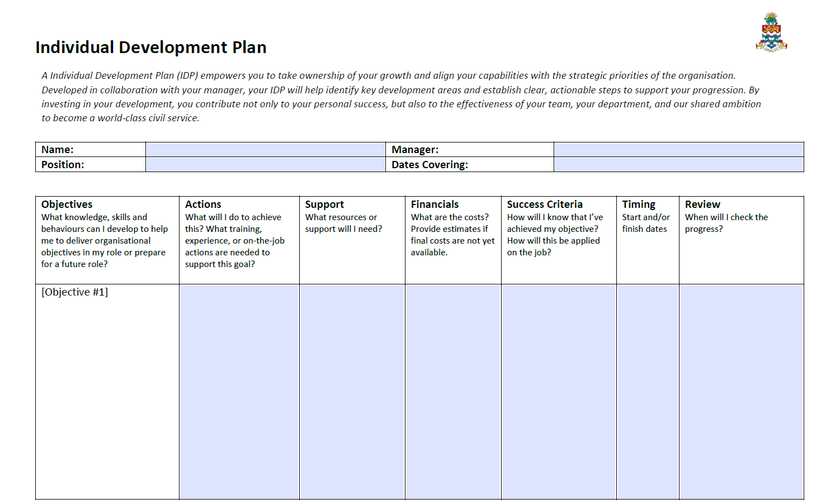The height and width of the screenshot is (504, 840).
Task: Place cursor in the blank Success Criteria cell
Action: (559, 391)
